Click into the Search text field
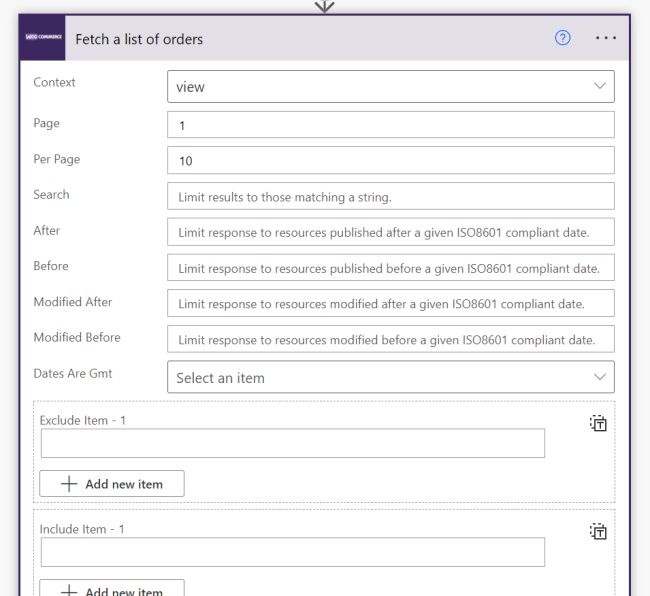This screenshot has width=650, height=596. [390, 197]
